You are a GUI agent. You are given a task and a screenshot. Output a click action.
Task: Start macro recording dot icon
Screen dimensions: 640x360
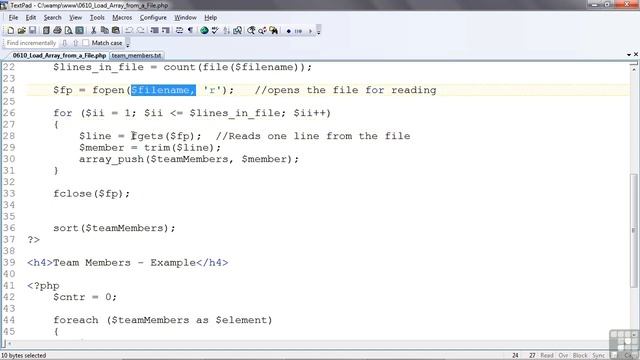tap(288, 31)
